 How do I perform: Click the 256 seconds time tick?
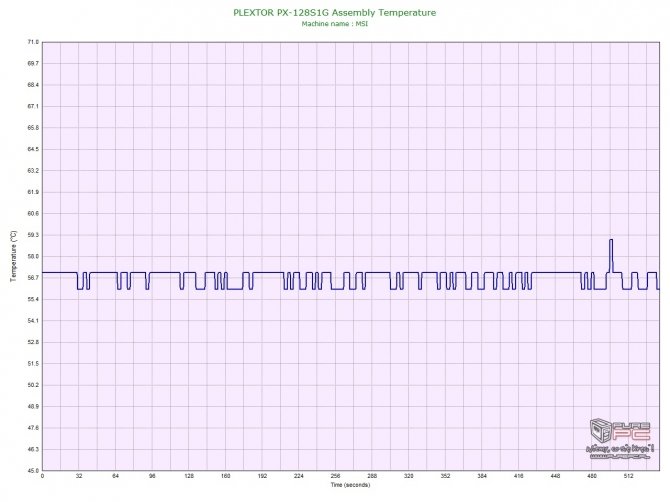coord(335,476)
